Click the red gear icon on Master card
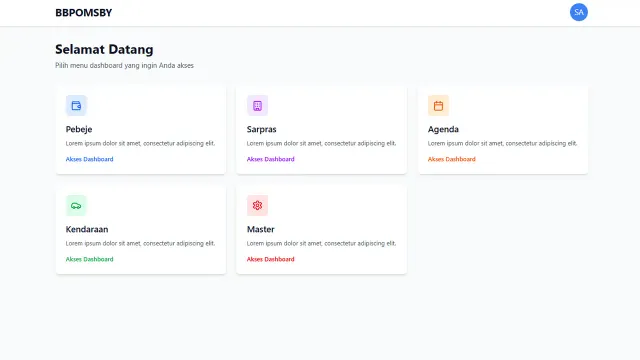 click(257, 206)
